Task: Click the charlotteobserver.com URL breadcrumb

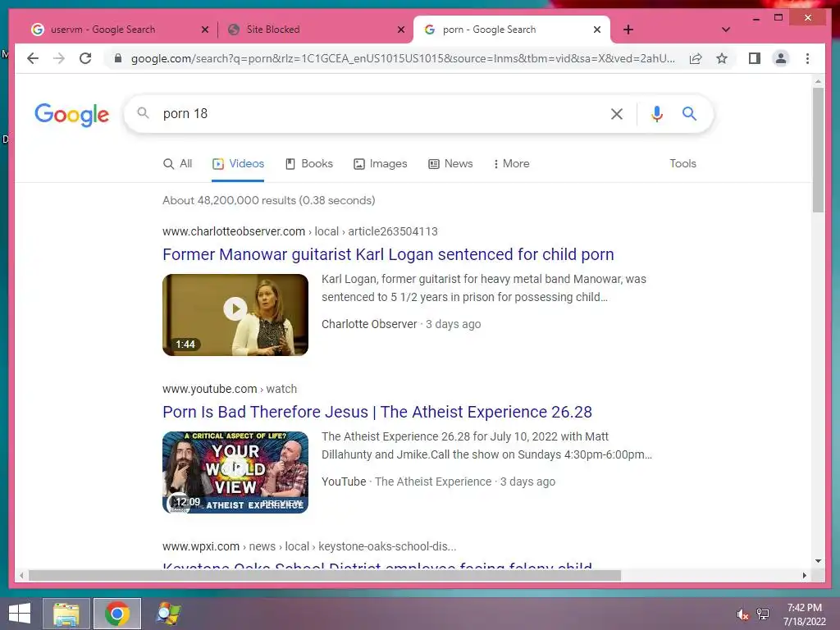Action: click(300, 231)
